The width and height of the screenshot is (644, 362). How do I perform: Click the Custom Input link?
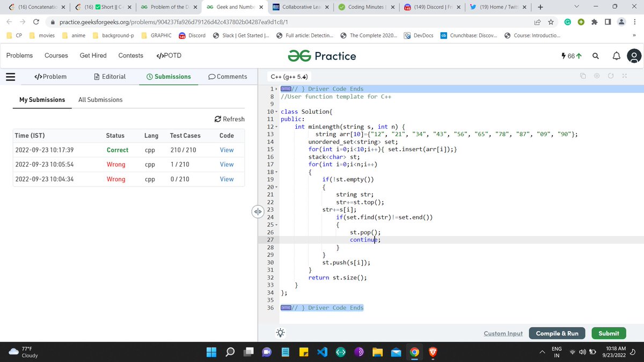pos(503,333)
